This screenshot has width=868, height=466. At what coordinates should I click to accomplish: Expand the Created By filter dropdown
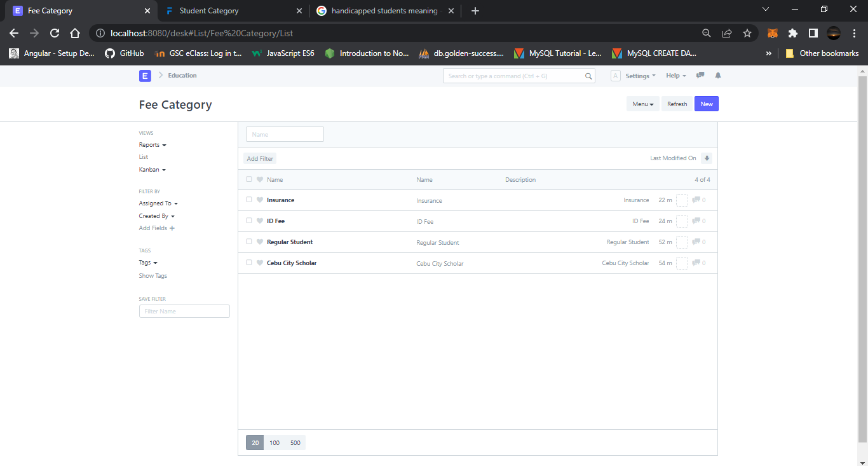(157, 216)
